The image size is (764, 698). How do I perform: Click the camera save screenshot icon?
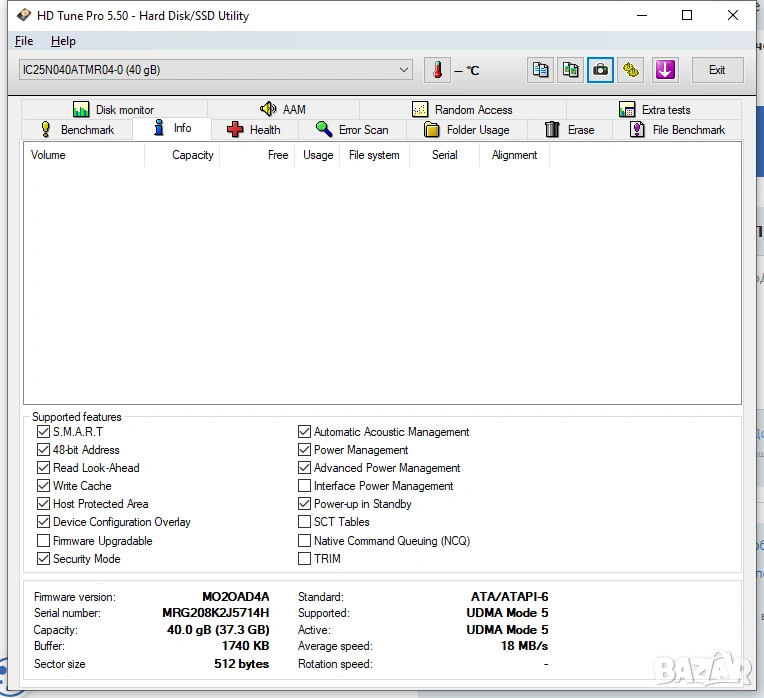pyautogui.click(x=600, y=70)
